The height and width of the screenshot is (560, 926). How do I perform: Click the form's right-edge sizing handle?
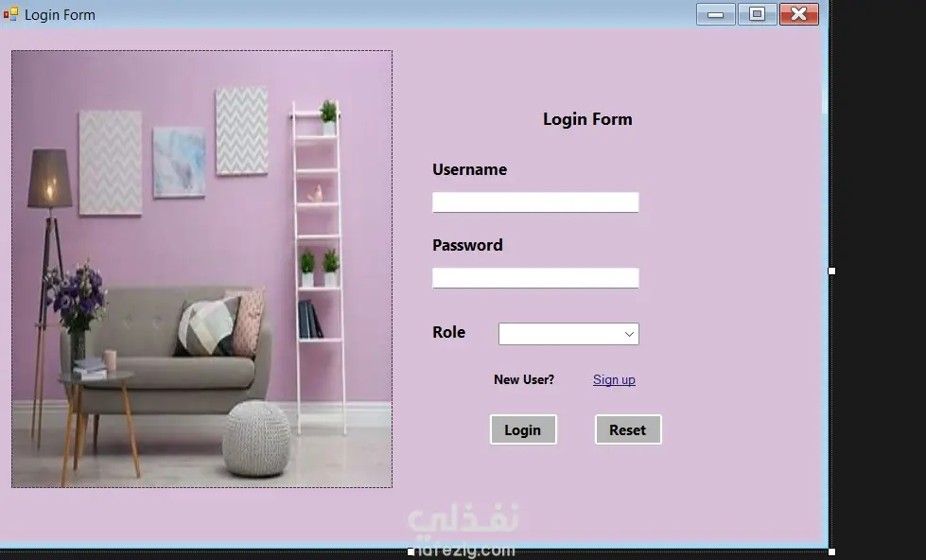tap(832, 271)
